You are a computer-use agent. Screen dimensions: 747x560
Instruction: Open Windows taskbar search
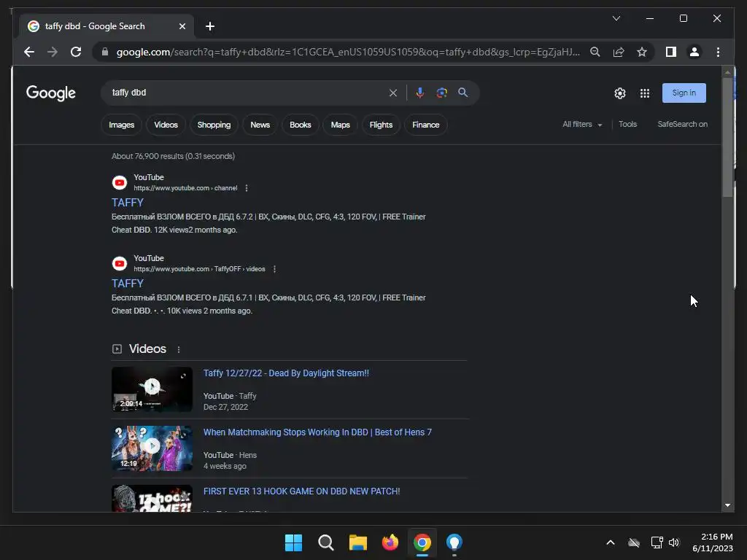coord(326,542)
